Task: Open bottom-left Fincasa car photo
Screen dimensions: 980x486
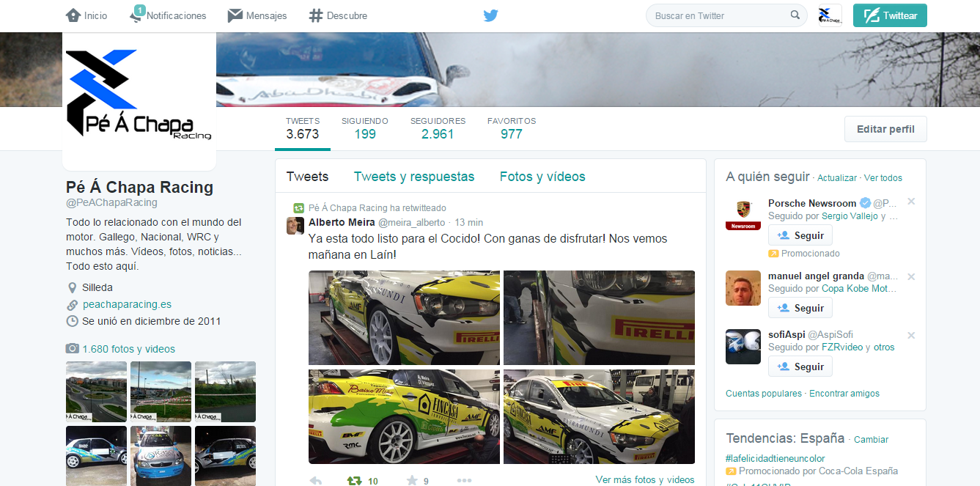Action: [x=404, y=416]
